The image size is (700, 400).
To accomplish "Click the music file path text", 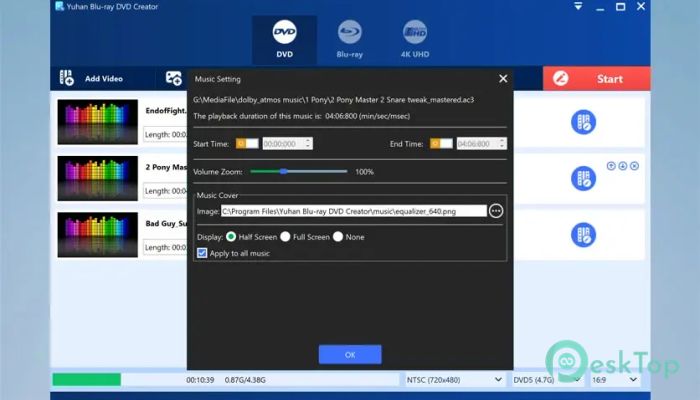I will pyautogui.click(x=333, y=100).
